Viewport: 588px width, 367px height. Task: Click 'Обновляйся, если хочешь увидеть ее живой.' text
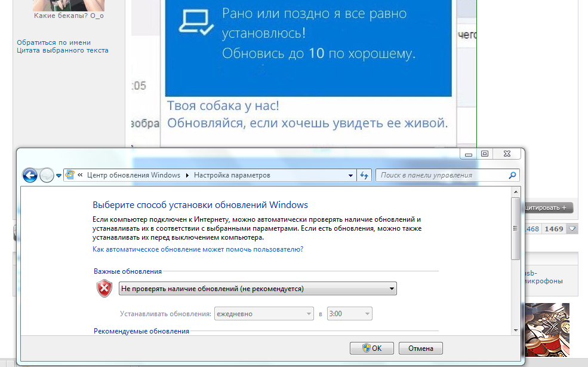[x=307, y=123]
